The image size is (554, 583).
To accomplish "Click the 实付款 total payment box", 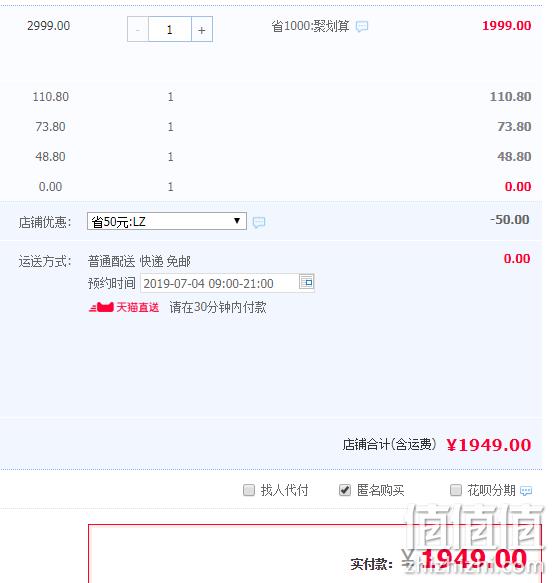I will tap(315, 554).
